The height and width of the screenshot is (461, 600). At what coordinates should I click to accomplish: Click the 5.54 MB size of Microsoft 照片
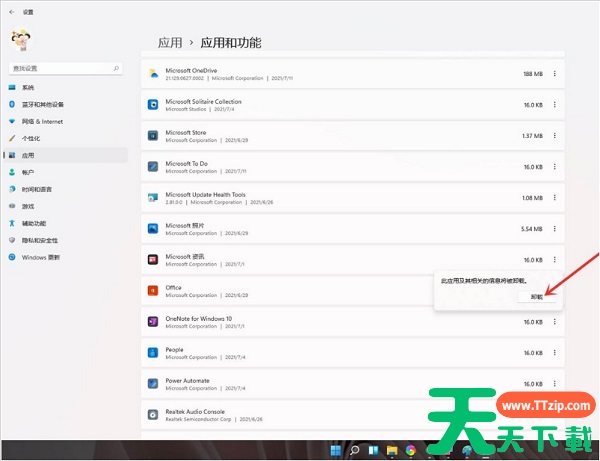pyautogui.click(x=532, y=229)
